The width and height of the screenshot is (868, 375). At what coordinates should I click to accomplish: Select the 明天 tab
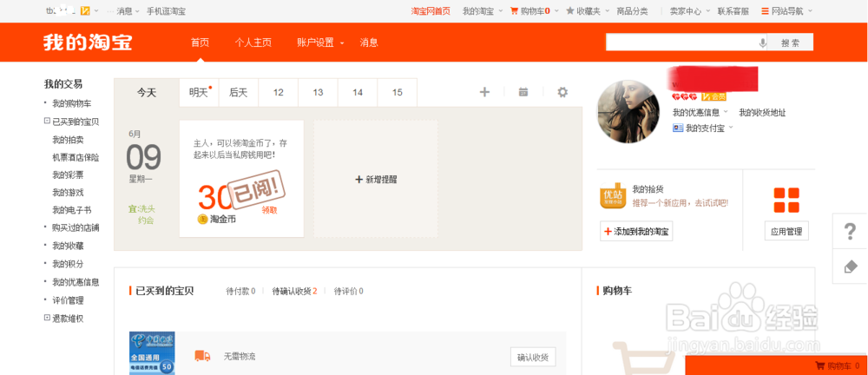[199, 93]
